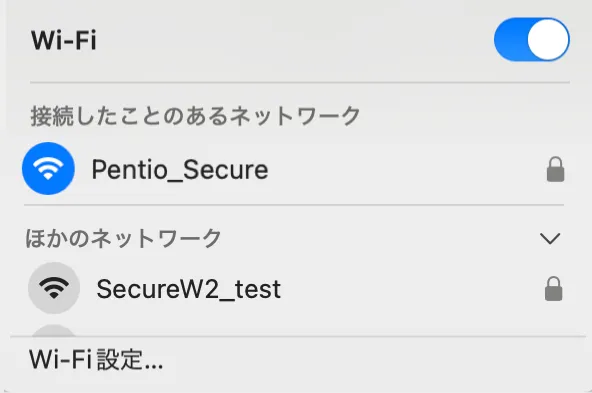Click the Wi-Fi title heading

tap(64, 40)
